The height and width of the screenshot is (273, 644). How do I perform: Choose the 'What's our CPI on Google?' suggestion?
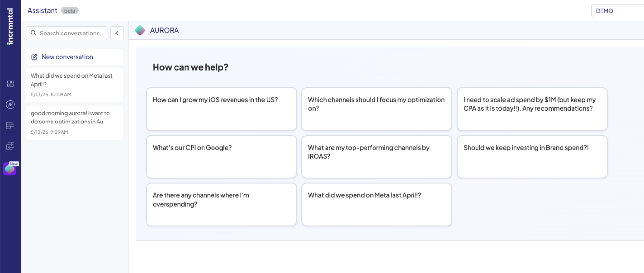pyautogui.click(x=221, y=157)
